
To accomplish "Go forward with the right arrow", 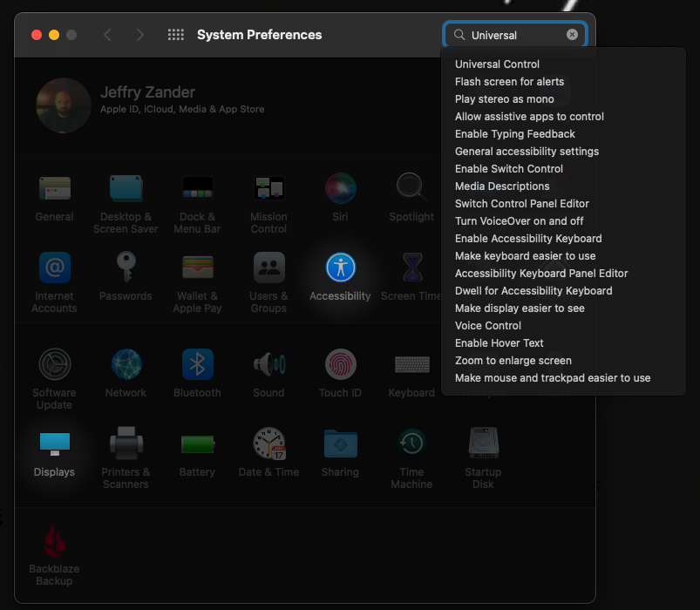I will [x=140, y=35].
